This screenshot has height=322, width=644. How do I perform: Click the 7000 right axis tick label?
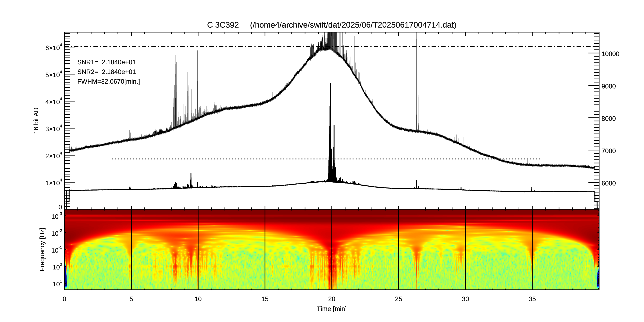(609, 151)
